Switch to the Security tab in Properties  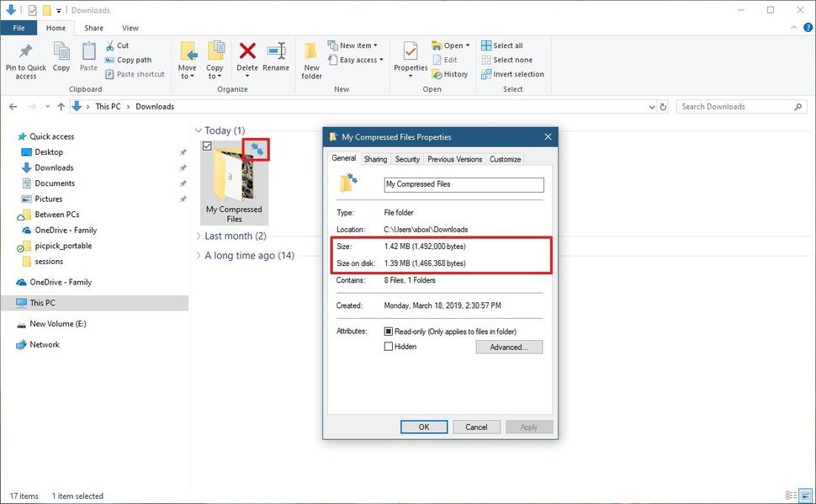pyautogui.click(x=407, y=159)
